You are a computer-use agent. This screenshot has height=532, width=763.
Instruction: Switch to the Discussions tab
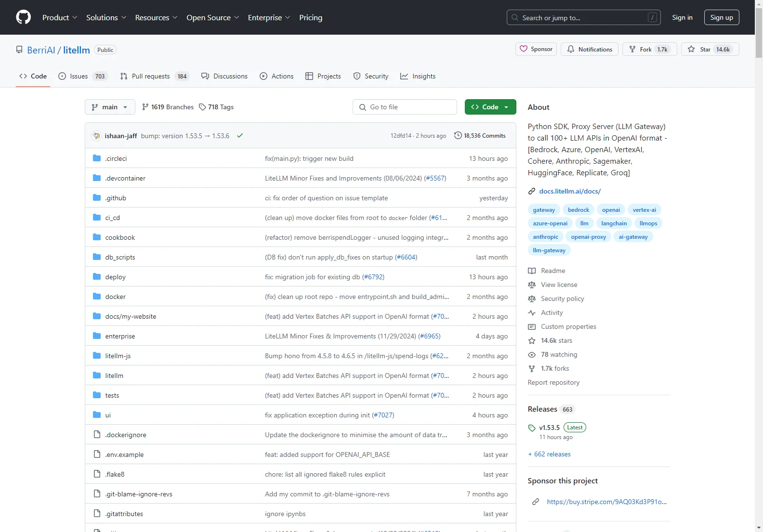224,76
